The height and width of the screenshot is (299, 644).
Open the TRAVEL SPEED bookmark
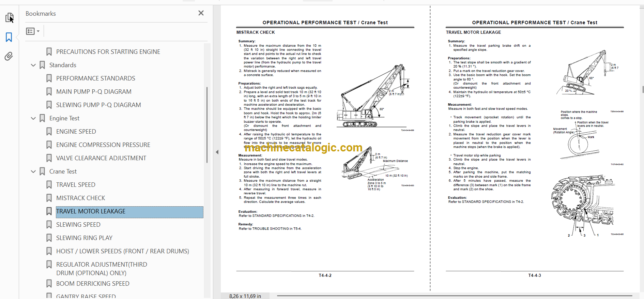[x=76, y=185]
